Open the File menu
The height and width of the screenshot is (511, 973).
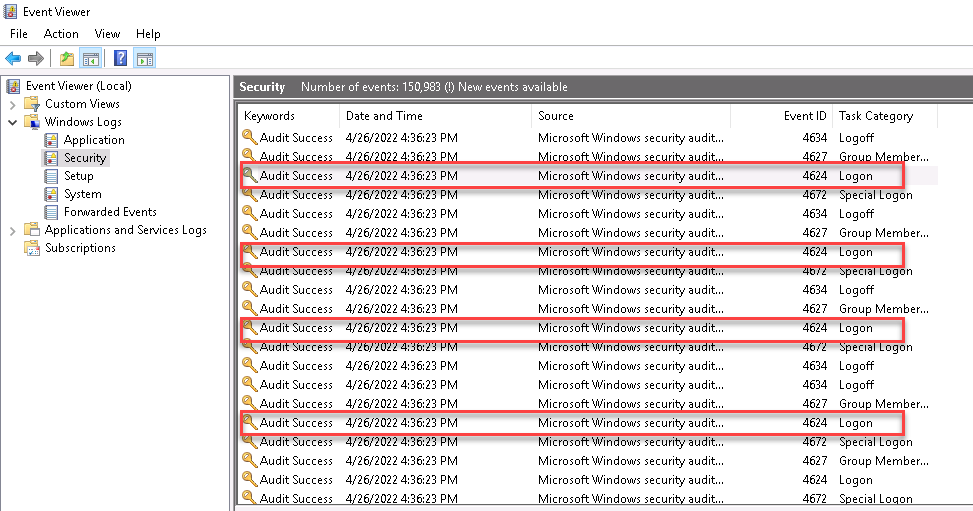[19, 34]
